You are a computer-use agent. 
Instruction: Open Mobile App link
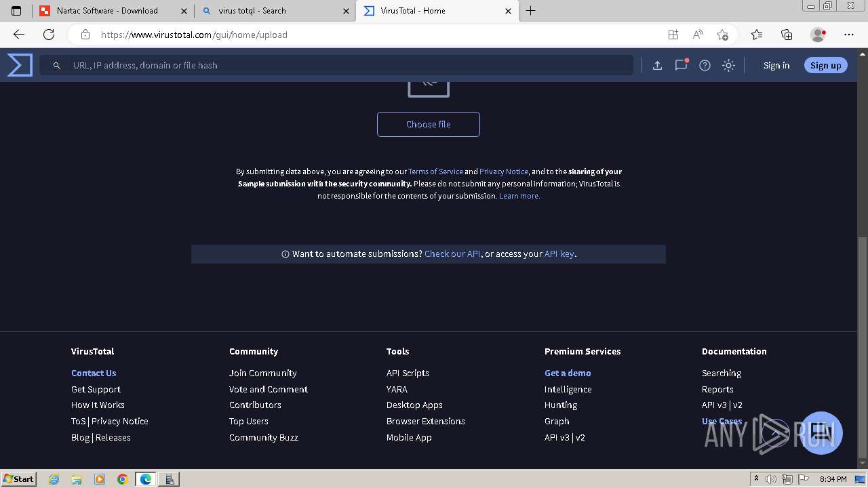tap(409, 437)
